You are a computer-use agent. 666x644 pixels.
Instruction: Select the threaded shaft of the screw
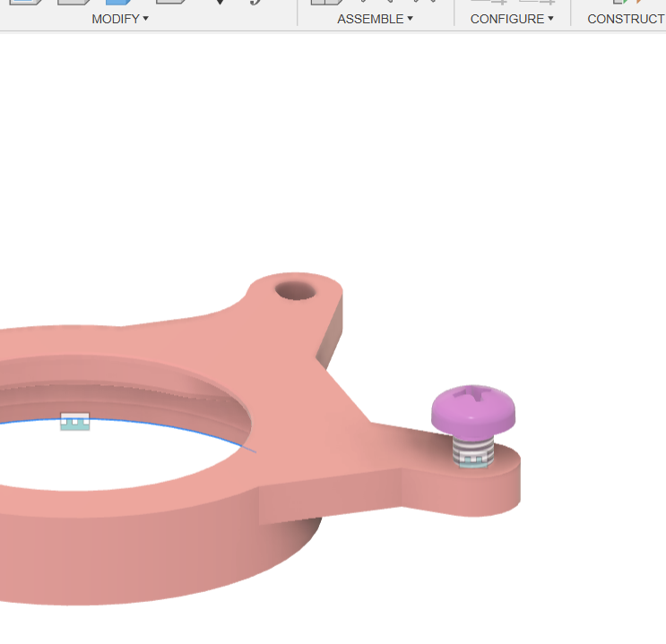472,445
